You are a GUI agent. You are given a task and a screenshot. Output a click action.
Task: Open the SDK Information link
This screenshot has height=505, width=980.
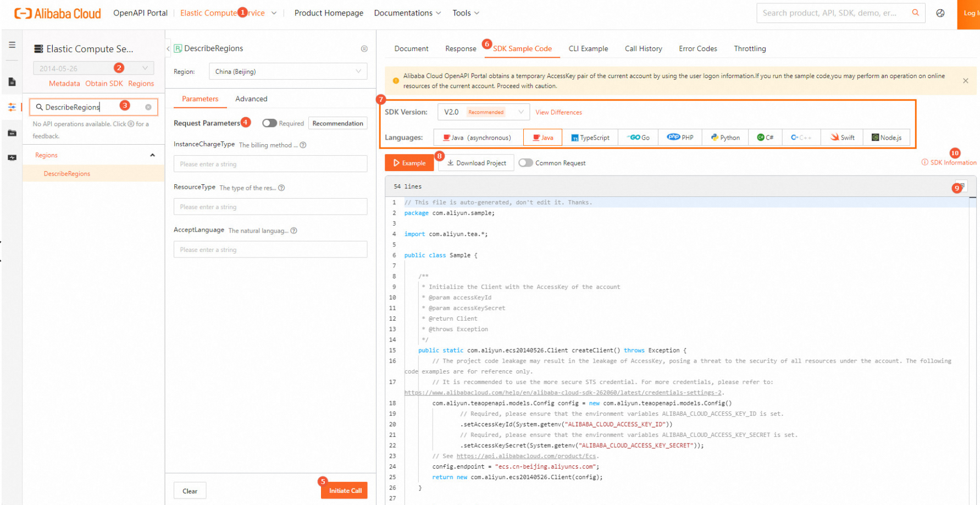pos(949,162)
